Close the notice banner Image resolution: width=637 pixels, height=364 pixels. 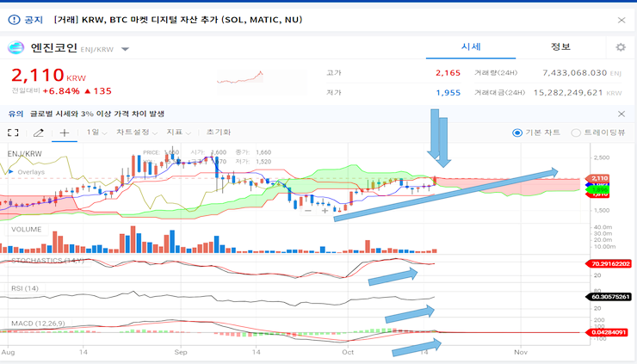(622, 20)
